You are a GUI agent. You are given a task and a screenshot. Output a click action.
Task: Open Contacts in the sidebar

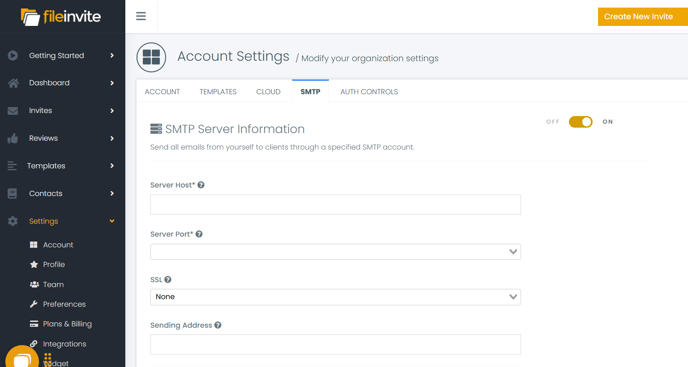point(46,193)
